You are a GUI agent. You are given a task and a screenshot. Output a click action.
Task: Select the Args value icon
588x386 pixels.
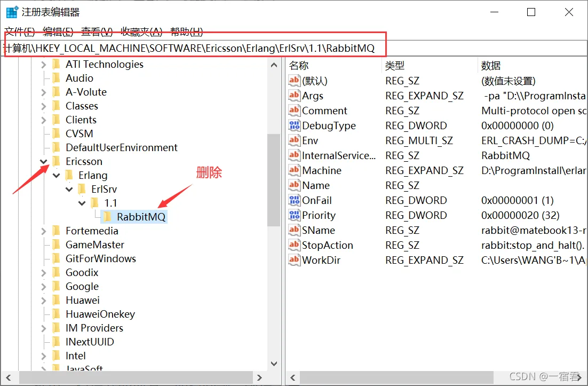click(x=294, y=96)
